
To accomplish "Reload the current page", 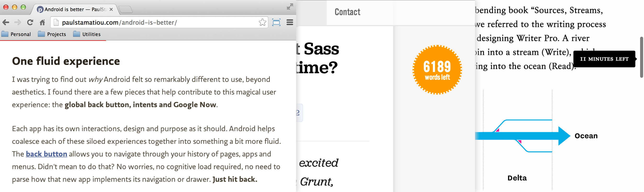I will click(x=30, y=23).
